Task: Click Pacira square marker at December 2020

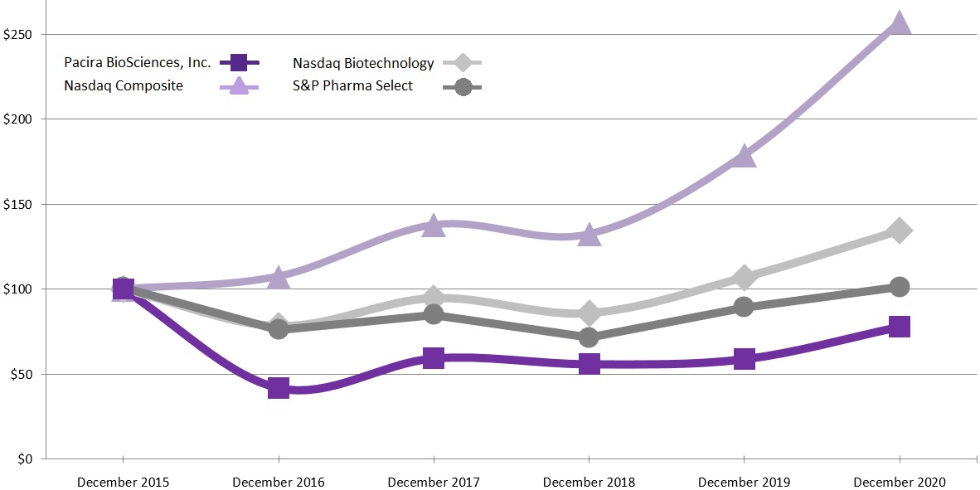Action: coord(900,326)
